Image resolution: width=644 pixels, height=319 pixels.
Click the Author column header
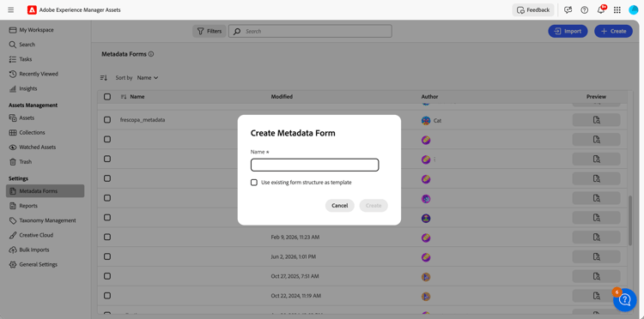pyautogui.click(x=429, y=97)
